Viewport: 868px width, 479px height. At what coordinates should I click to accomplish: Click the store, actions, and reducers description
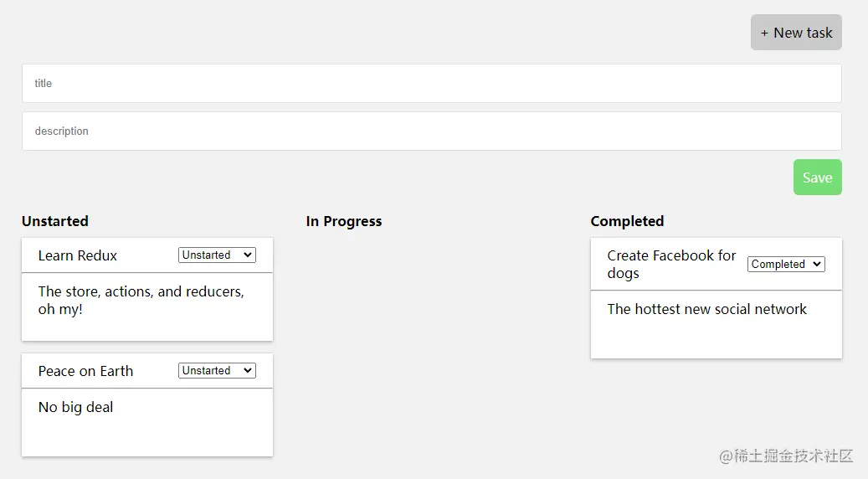[x=141, y=301]
